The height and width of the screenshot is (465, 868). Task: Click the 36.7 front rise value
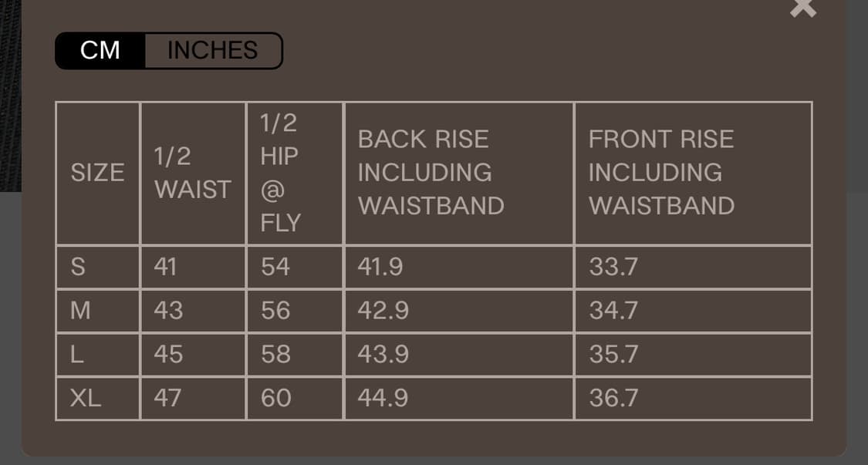click(x=613, y=398)
